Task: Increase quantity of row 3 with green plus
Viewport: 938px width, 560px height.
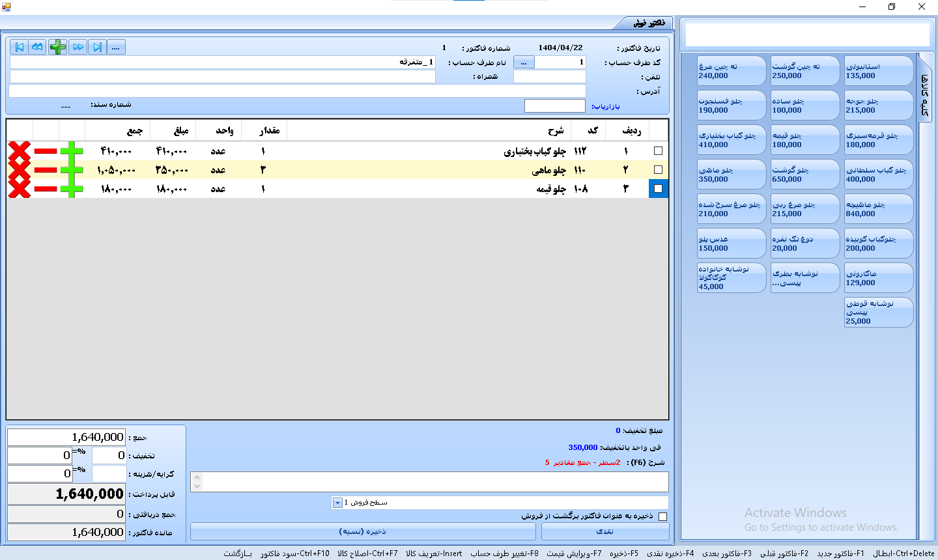Action: [72, 189]
